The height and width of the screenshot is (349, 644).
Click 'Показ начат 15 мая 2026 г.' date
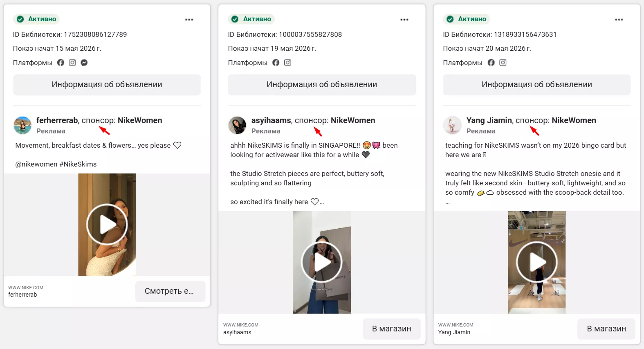[57, 48]
